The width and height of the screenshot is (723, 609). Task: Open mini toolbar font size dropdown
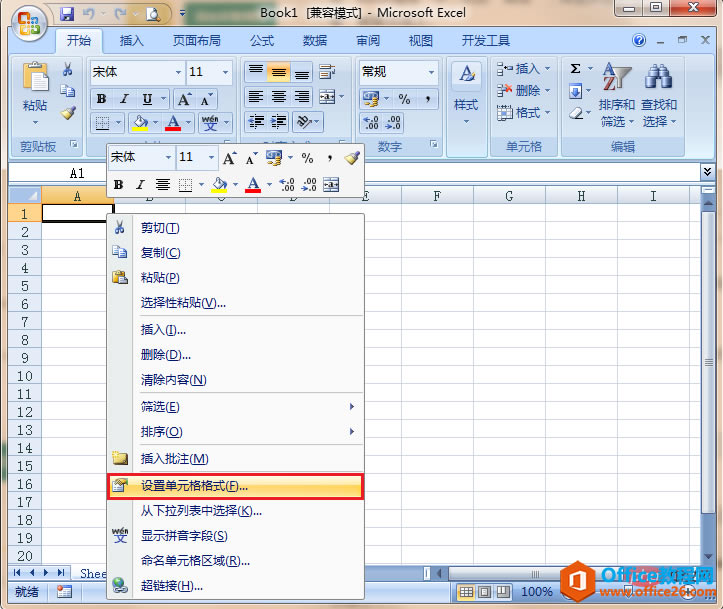click(x=211, y=158)
